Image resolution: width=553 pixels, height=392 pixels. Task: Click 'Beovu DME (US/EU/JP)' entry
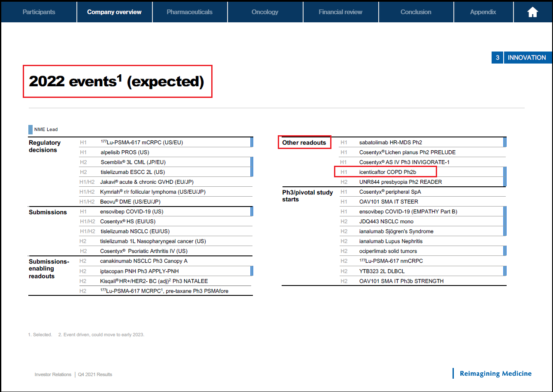click(x=166, y=201)
